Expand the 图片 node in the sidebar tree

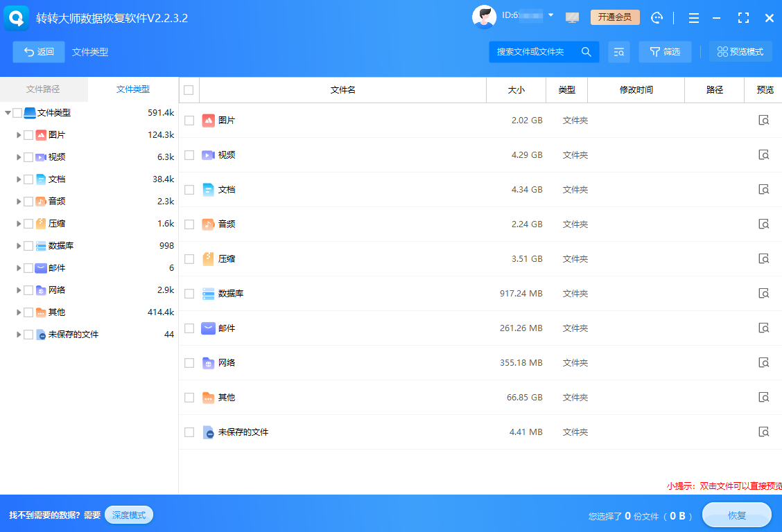click(19, 134)
